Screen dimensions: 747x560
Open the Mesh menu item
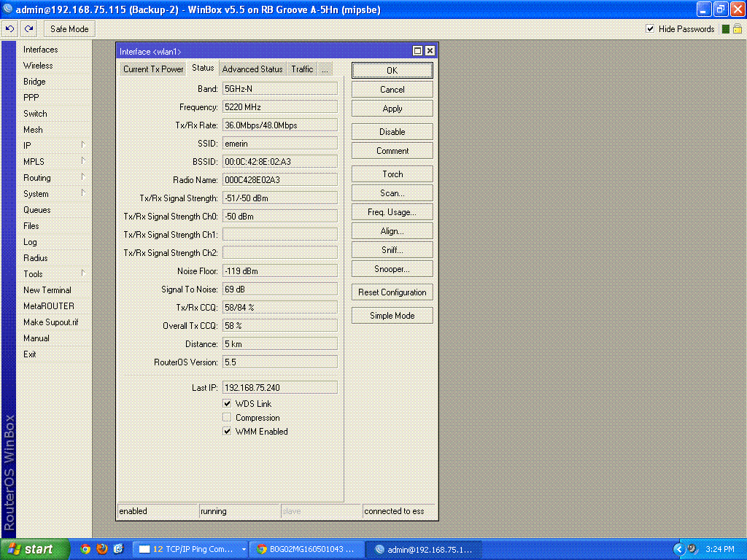pos(33,130)
